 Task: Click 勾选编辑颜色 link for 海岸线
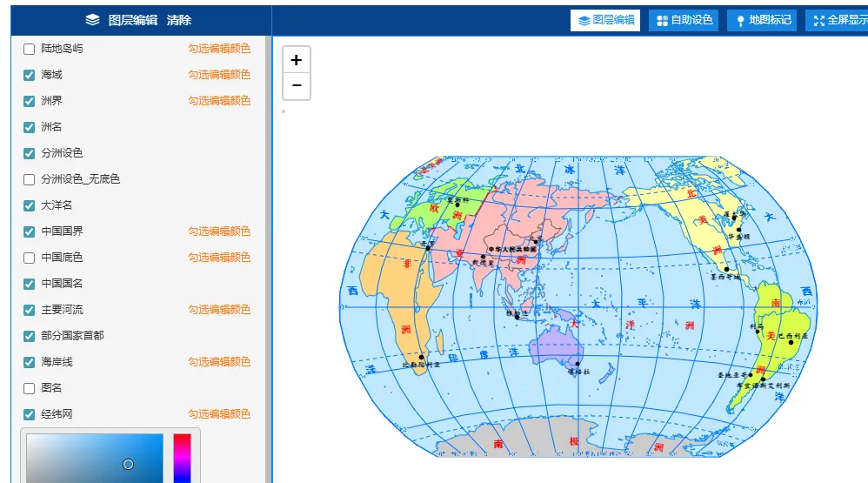(219, 362)
